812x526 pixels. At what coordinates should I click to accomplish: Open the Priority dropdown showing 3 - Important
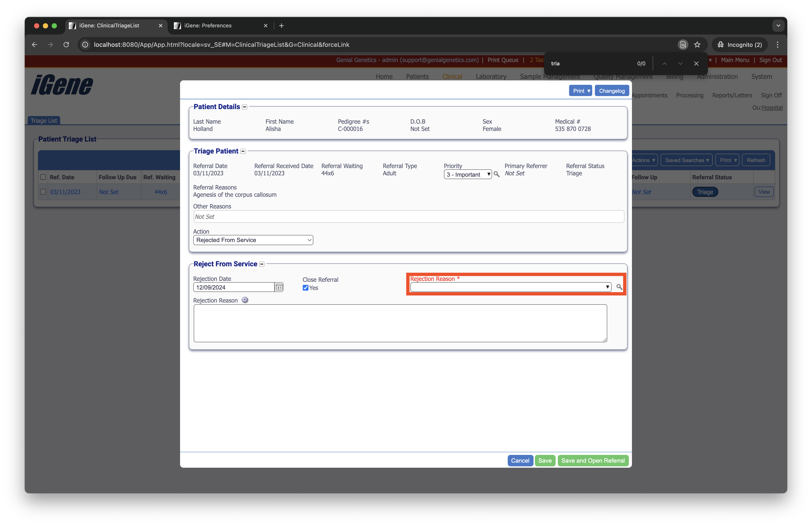pos(467,174)
